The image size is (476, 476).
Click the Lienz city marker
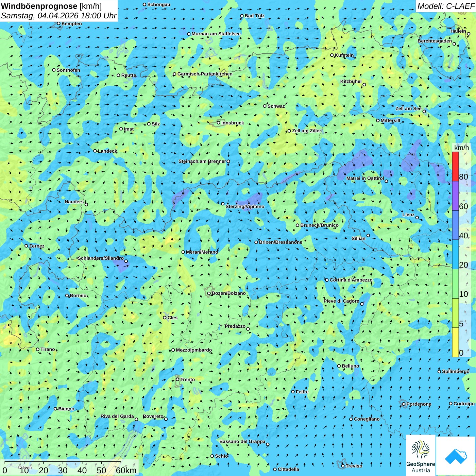417,218
